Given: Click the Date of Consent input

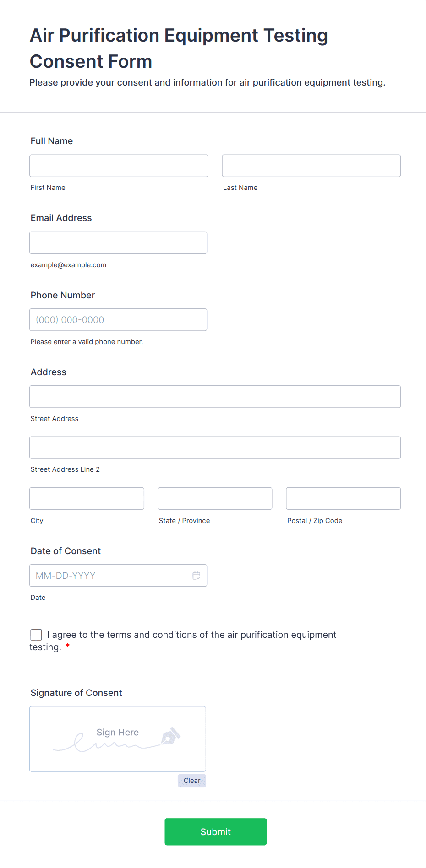Looking at the screenshot, I should click(x=110, y=576).
